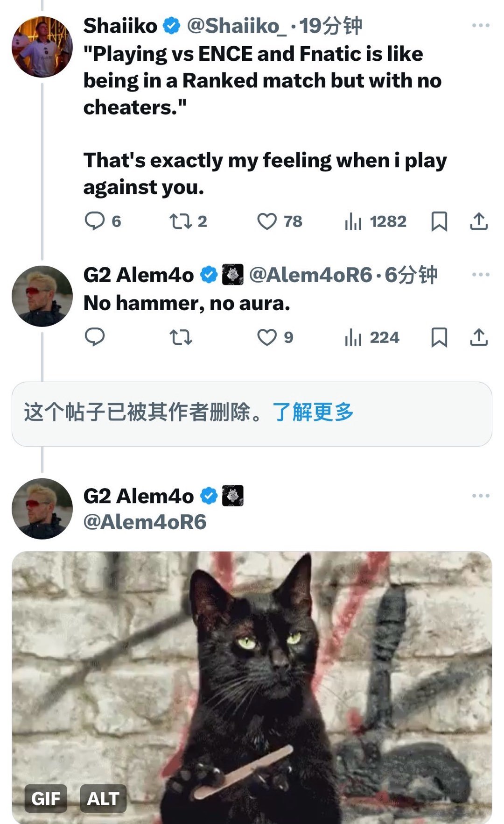Bookmark the 'No hammer, no aura' tweet
Image resolution: width=504 pixels, height=824 pixels.
(x=439, y=337)
